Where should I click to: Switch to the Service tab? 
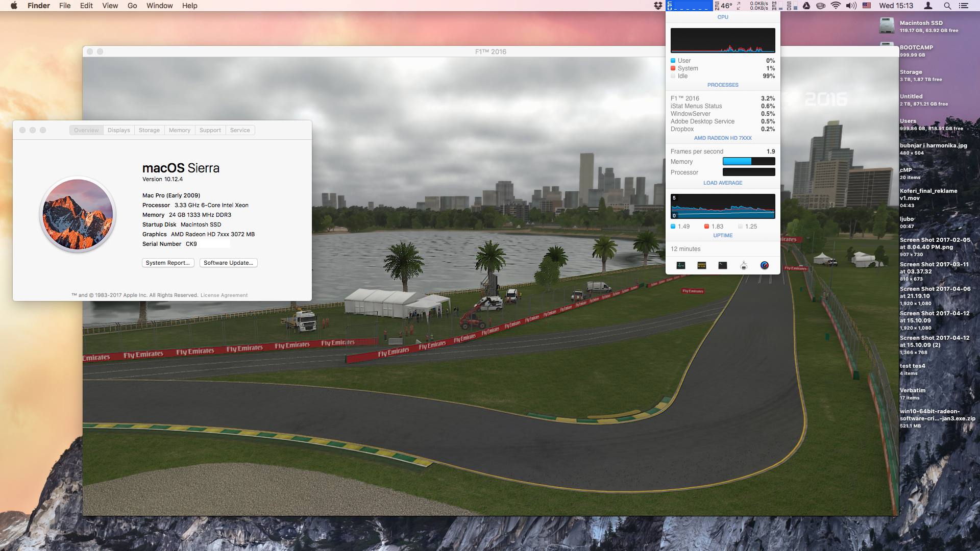click(240, 130)
